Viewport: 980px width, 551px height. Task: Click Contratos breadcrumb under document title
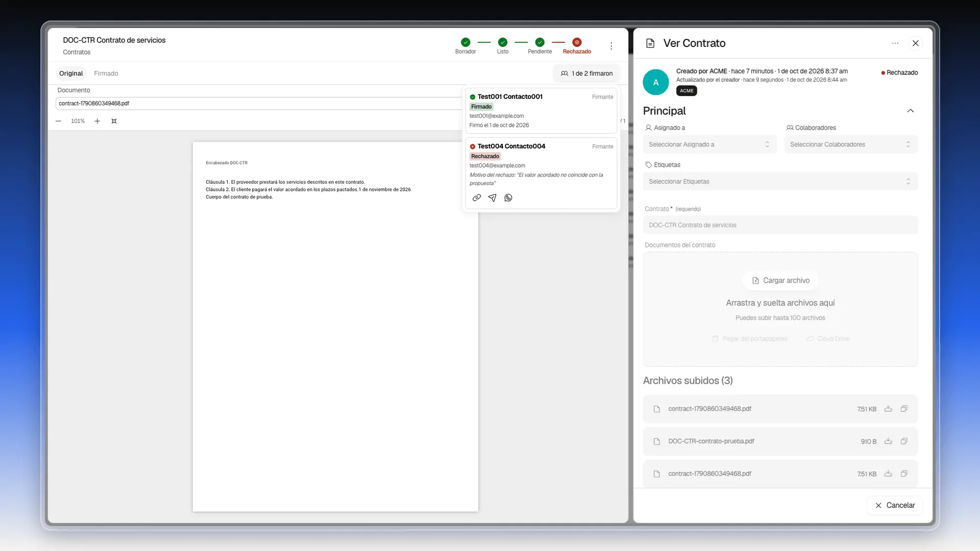click(x=77, y=52)
